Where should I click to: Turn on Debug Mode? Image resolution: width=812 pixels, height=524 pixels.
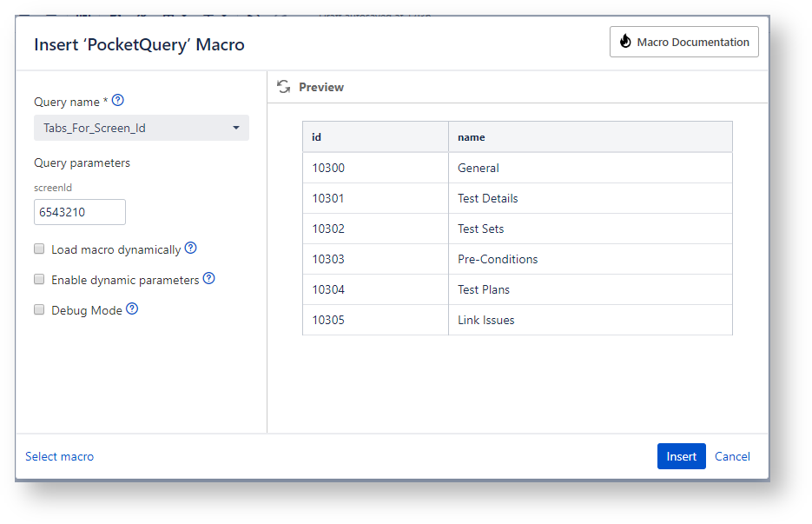point(39,309)
